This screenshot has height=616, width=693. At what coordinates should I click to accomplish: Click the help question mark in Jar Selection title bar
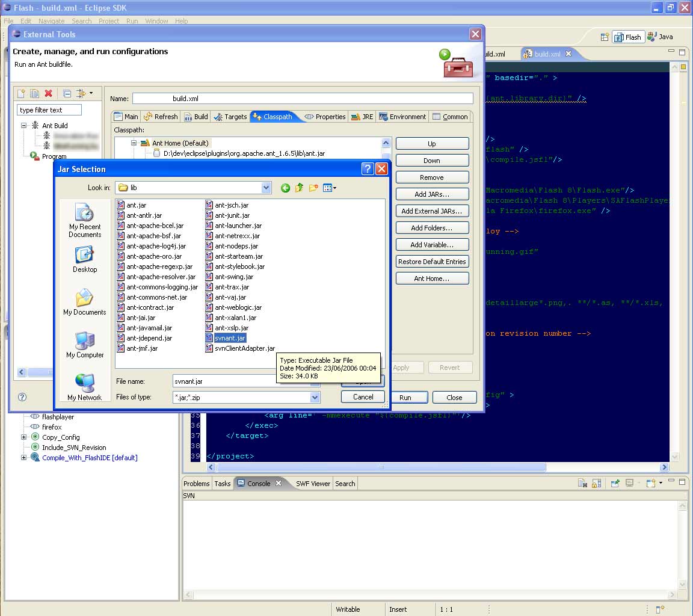(x=368, y=169)
